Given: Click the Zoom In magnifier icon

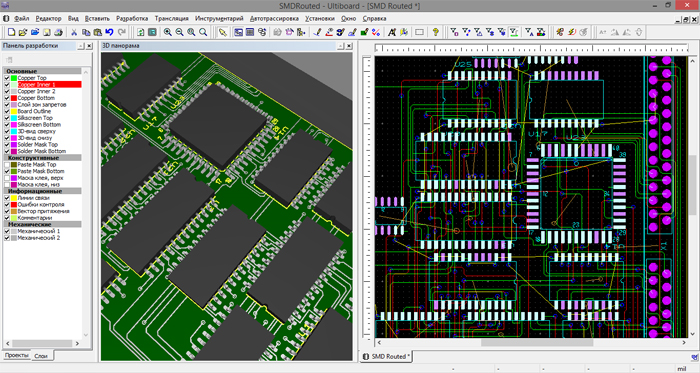Looking at the screenshot, I should 167,32.
